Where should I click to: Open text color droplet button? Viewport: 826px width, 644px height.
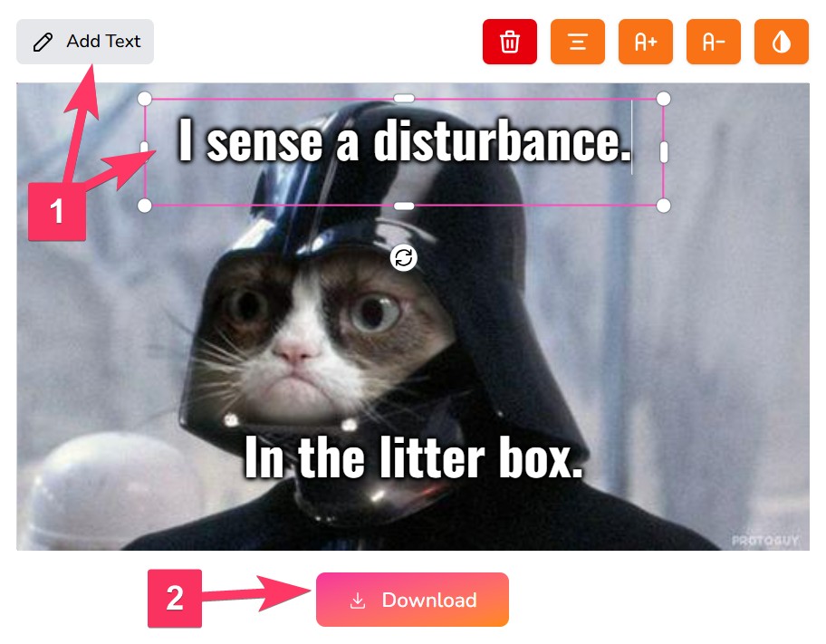pos(782,42)
